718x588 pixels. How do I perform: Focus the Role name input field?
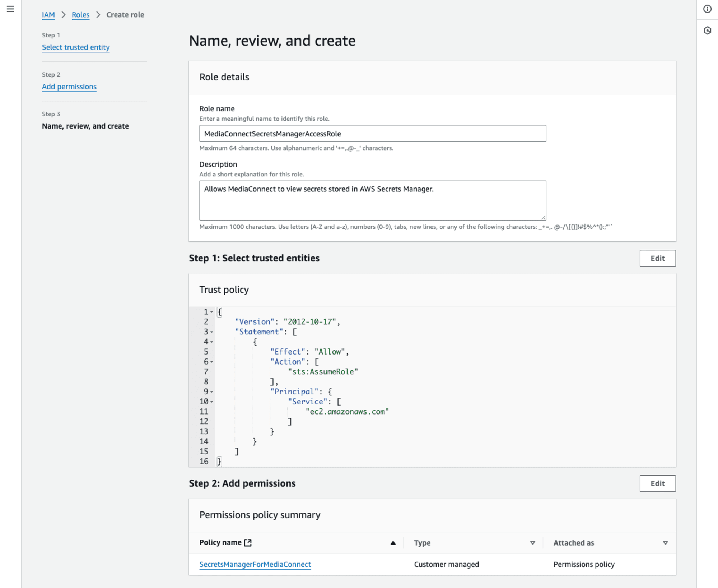point(373,134)
